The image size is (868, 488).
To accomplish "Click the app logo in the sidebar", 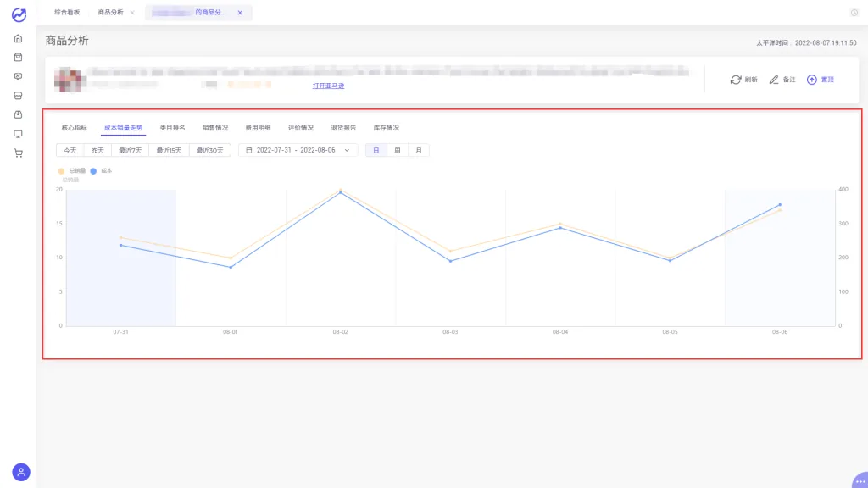I will point(19,14).
